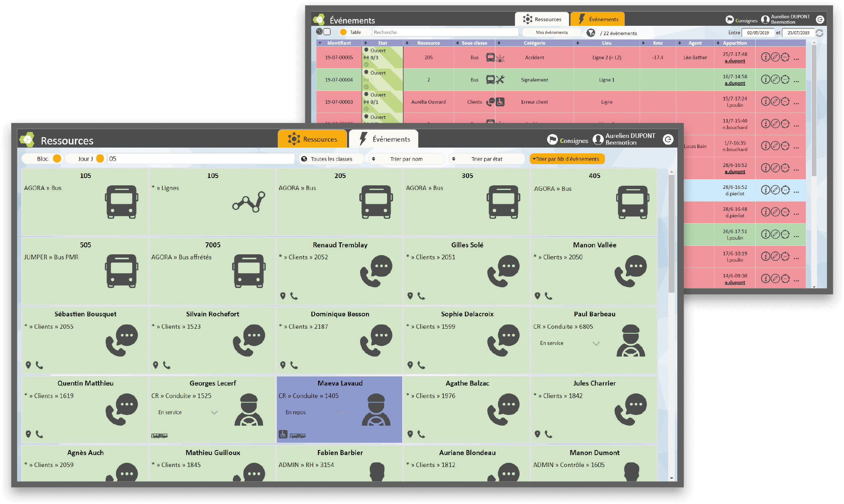
Task: Click a.dupont link in 16/7-14:58 event row
Action: point(734,83)
